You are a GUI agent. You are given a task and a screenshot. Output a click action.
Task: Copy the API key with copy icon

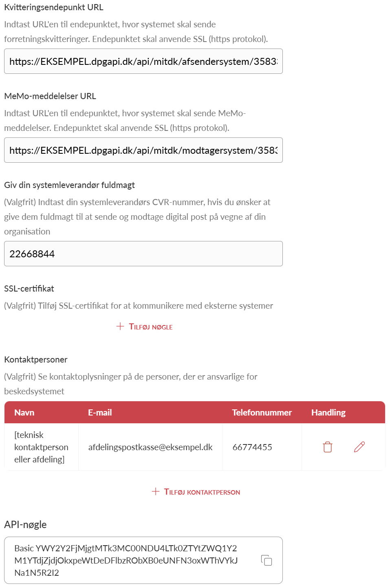pyautogui.click(x=267, y=560)
